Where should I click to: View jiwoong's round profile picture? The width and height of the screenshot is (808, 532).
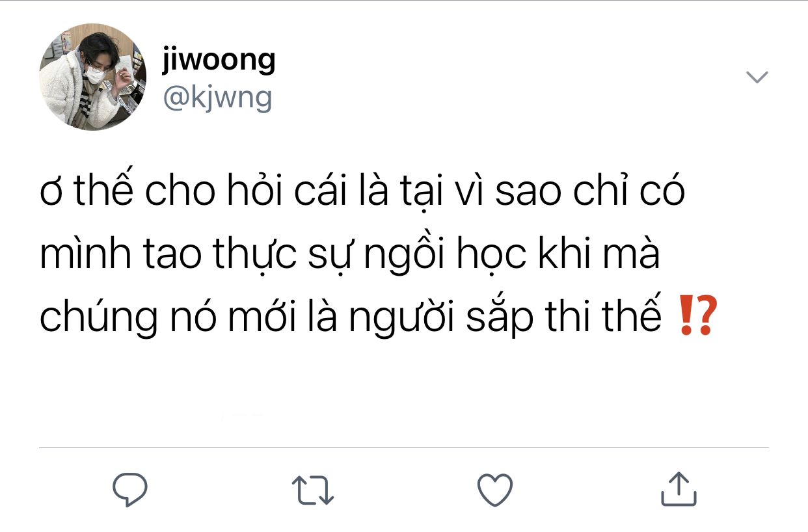pos(92,77)
